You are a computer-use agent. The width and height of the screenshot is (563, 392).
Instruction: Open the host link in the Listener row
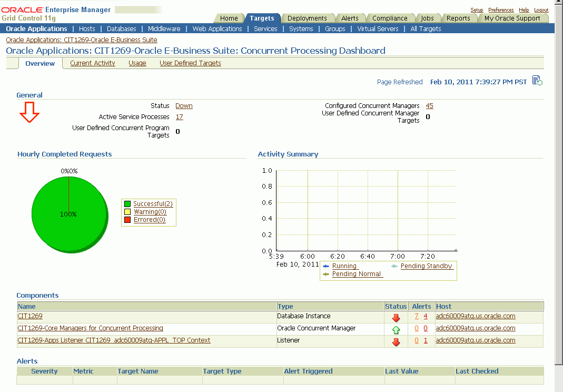476,340
